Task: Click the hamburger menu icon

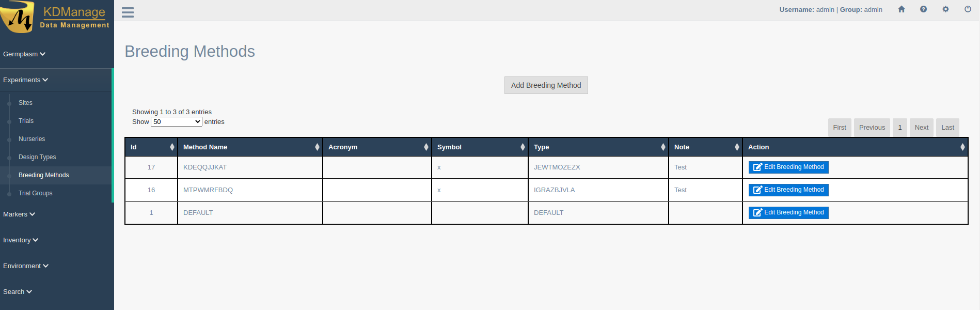Action: (x=128, y=12)
